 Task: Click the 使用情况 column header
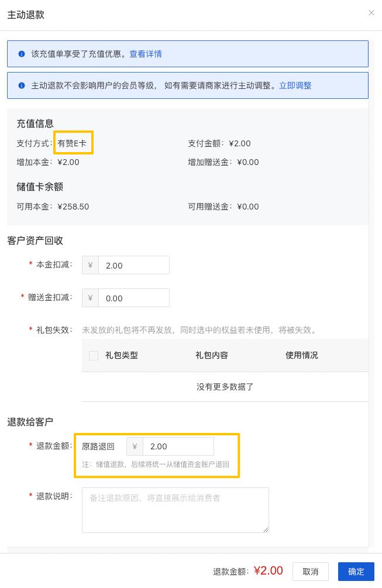(x=302, y=355)
